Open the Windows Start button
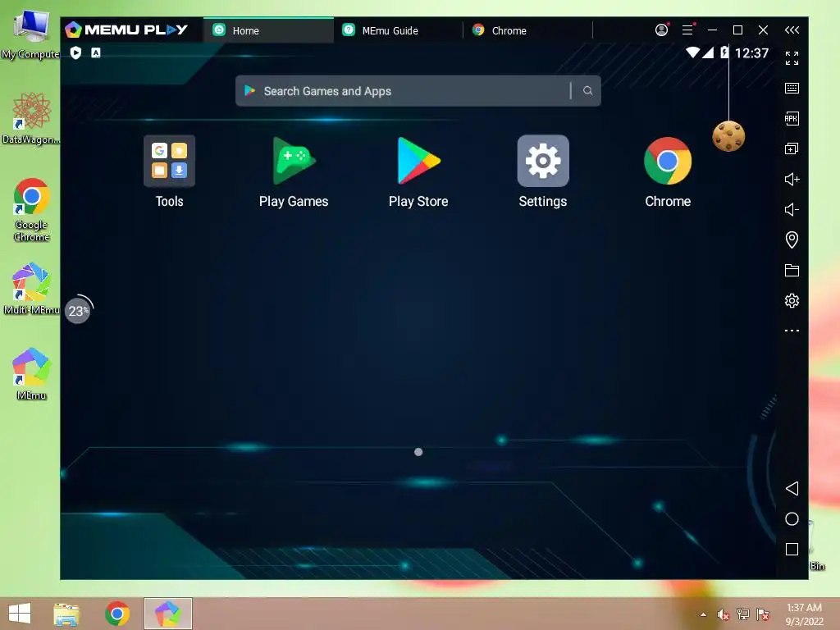This screenshot has width=840, height=630. click(20, 614)
